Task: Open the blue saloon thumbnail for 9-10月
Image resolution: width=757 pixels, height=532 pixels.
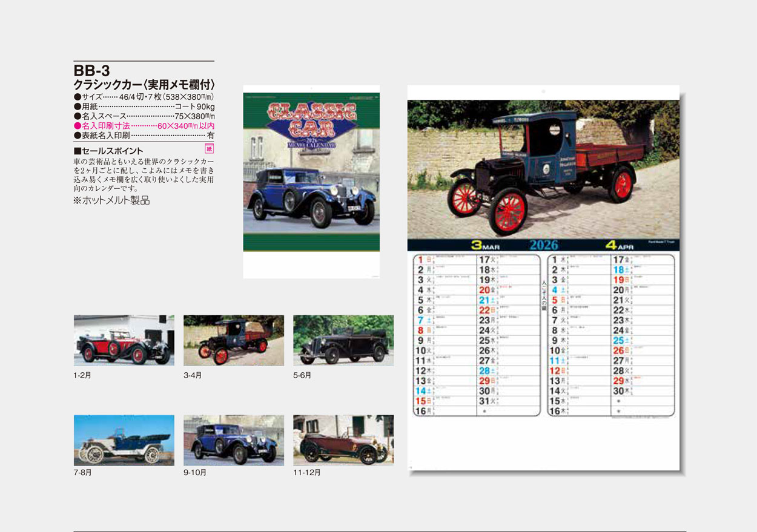Action: pyautogui.click(x=234, y=440)
